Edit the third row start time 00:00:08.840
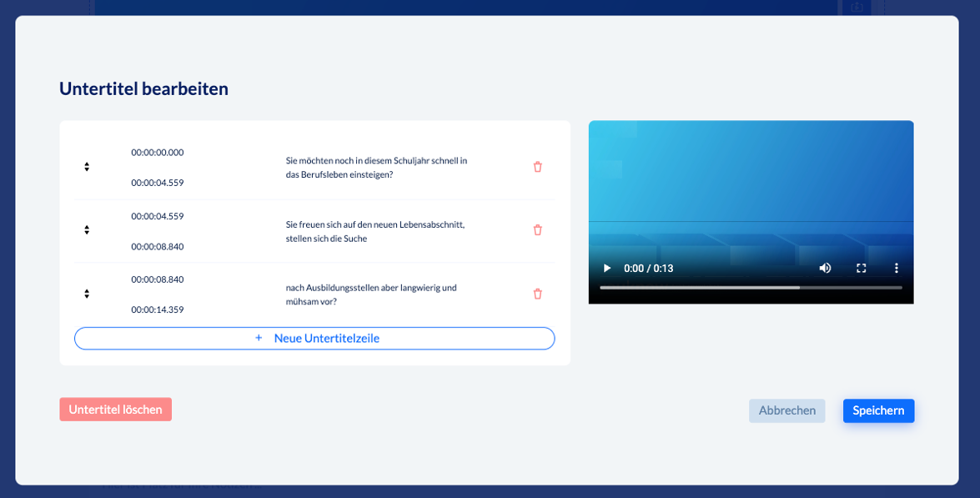The image size is (980, 498). tap(158, 279)
